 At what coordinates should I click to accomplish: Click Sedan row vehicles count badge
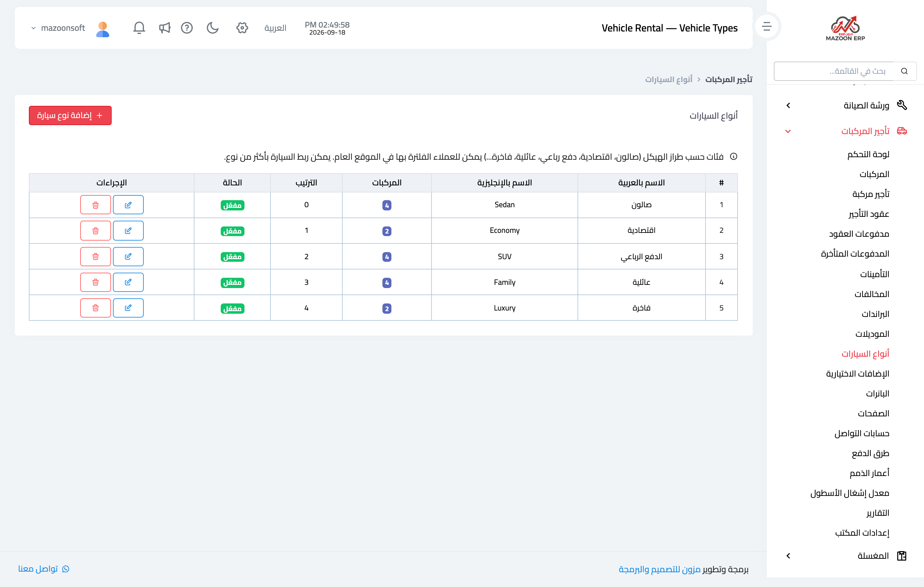pos(387,205)
